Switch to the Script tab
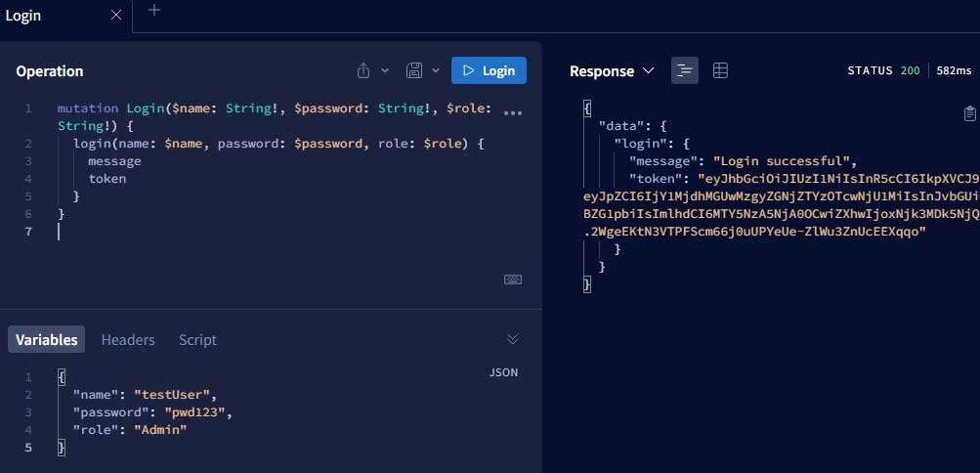The width and height of the screenshot is (980, 473). point(197,340)
